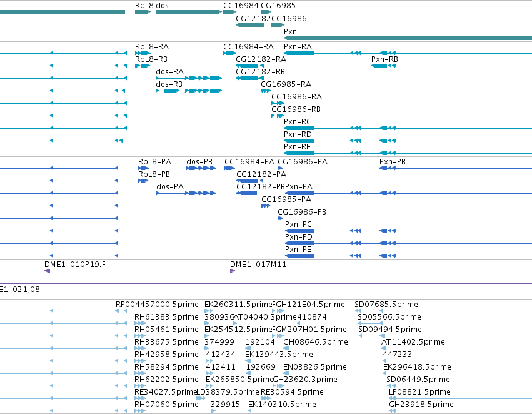Select transcript CG12182-RB
The height and width of the screenshot is (414, 532).
click(260, 72)
